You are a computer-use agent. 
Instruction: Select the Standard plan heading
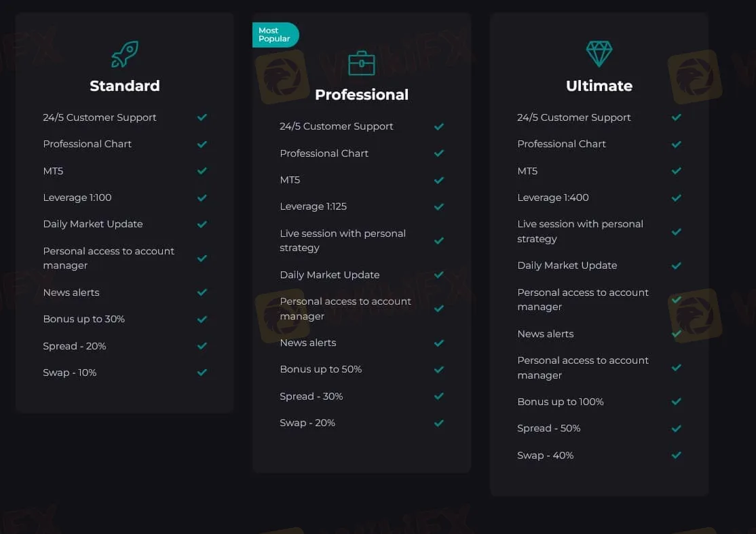(125, 85)
